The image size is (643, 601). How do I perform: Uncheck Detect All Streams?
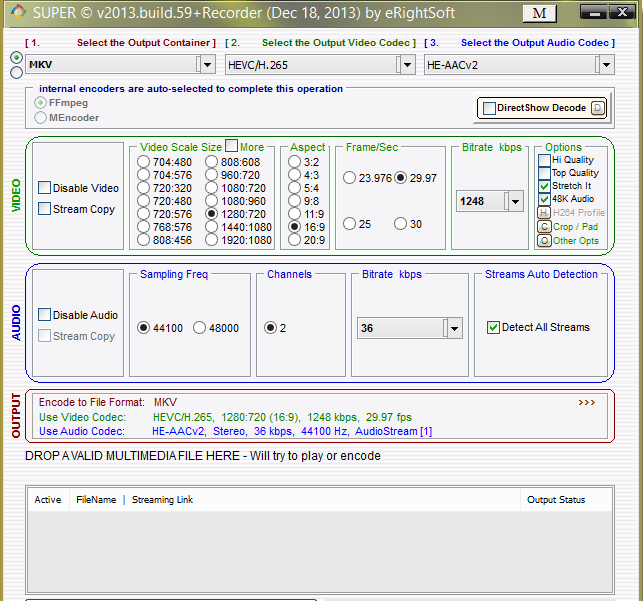pyautogui.click(x=493, y=327)
